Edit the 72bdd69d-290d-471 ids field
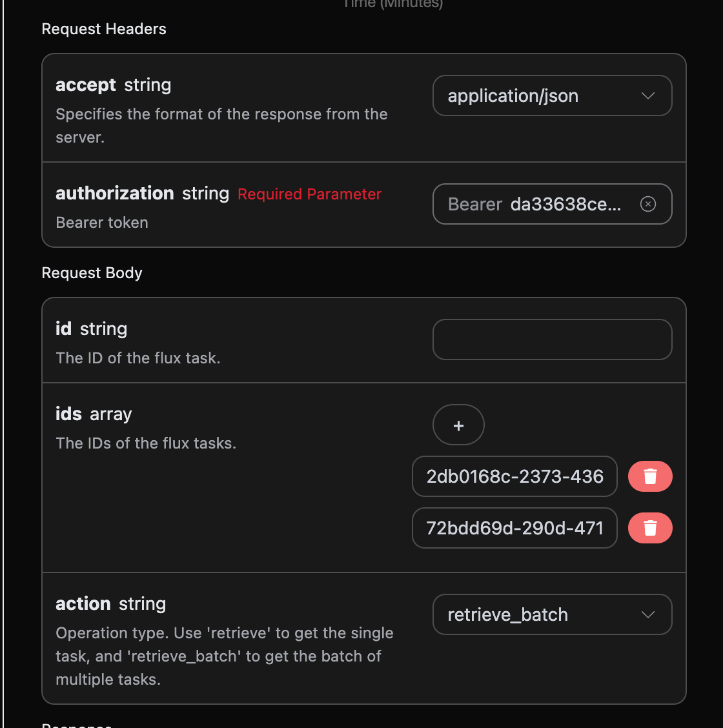723x728 pixels. click(x=514, y=529)
